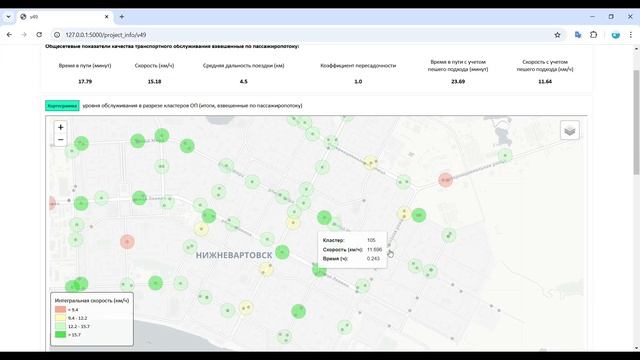
Task: Click the legend title Интегральная скорость
Action: click(x=92, y=300)
